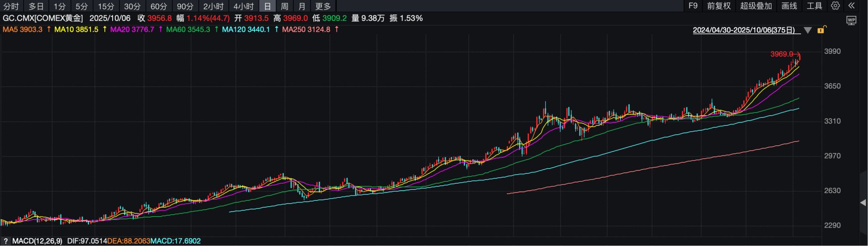Click the F9 button

click(693, 6)
